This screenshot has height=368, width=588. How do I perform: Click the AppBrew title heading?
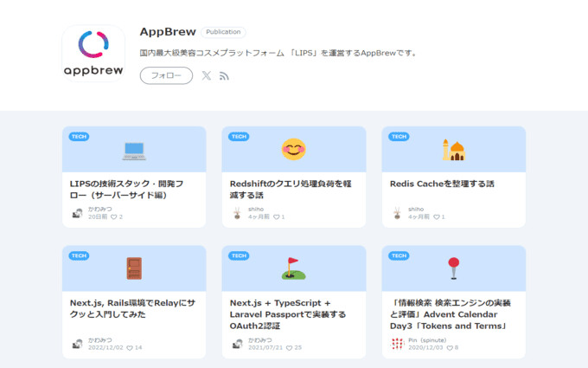pyautogui.click(x=168, y=31)
